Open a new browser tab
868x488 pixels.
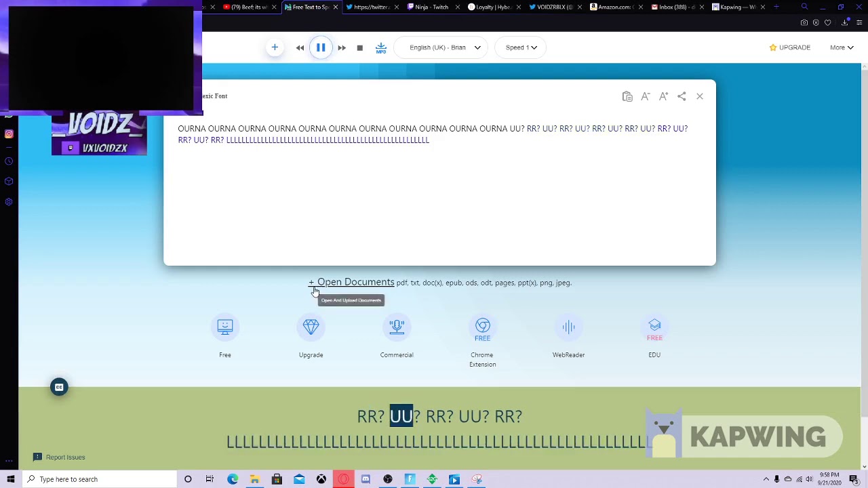(x=776, y=7)
